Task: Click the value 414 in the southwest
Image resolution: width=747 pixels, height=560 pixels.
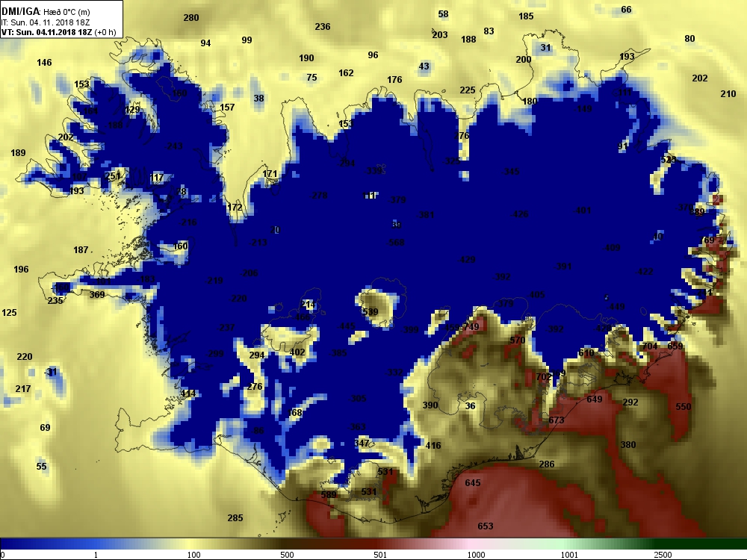Action: (188, 393)
